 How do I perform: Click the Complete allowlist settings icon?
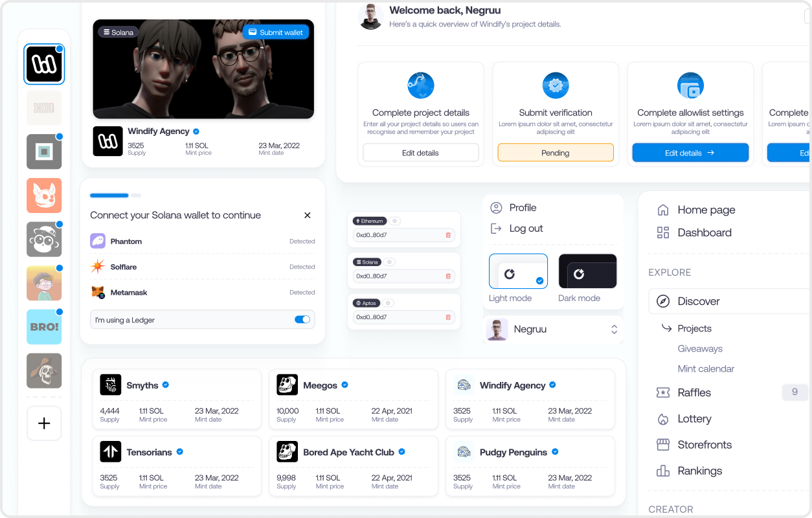(x=690, y=85)
